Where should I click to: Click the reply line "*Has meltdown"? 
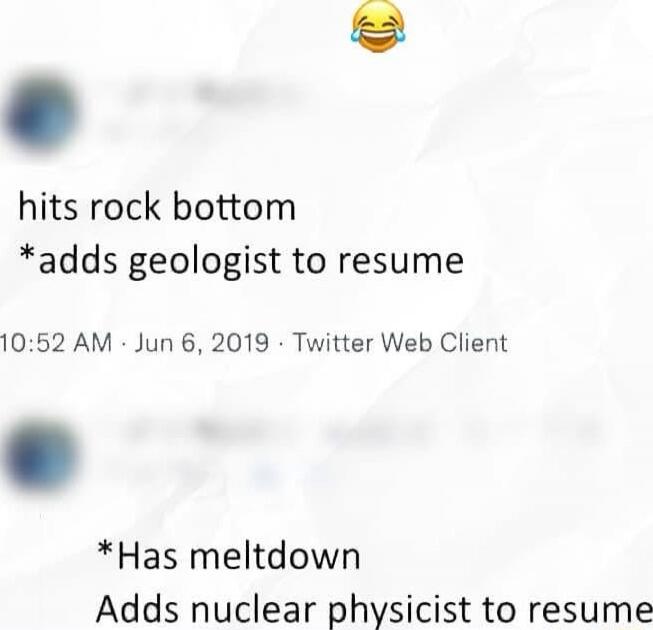[x=229, y=556]
